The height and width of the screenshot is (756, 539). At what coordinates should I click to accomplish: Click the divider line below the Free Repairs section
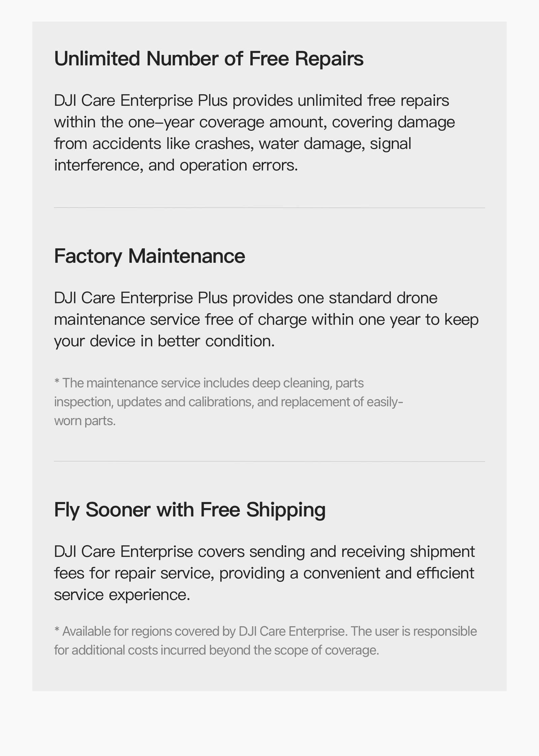pyautogui.click(x=269, y=208)
